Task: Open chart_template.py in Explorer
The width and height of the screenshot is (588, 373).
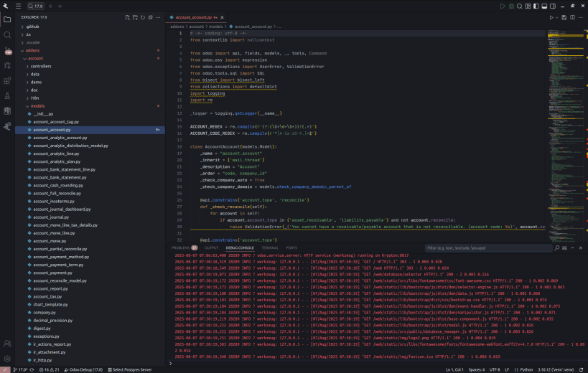Action: [90, 304]
